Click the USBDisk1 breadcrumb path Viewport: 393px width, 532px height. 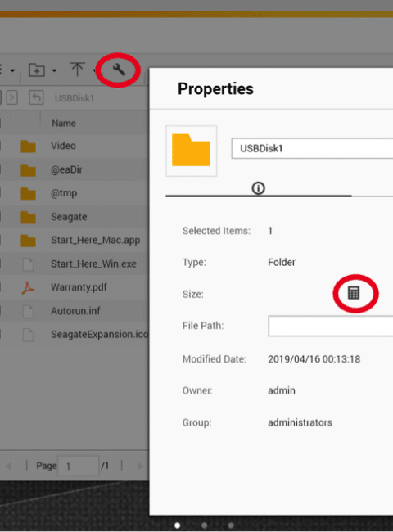(75, 98)
